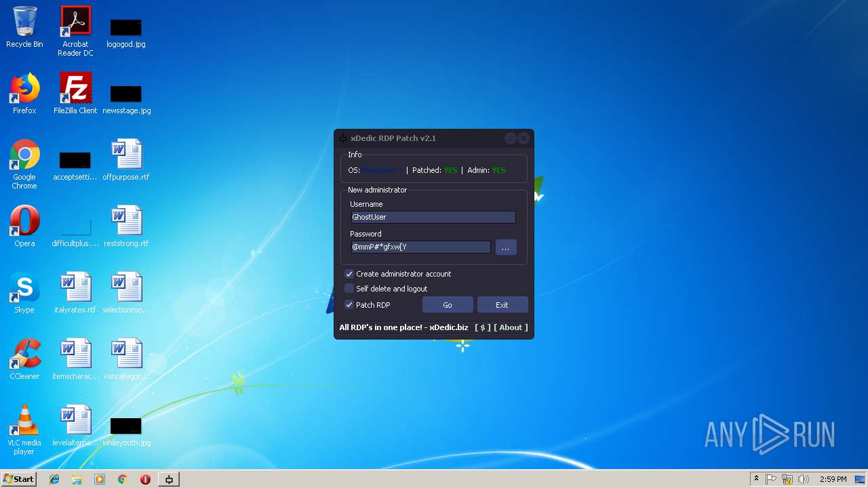Click the "..." button beside the Password field

[506, 247]
